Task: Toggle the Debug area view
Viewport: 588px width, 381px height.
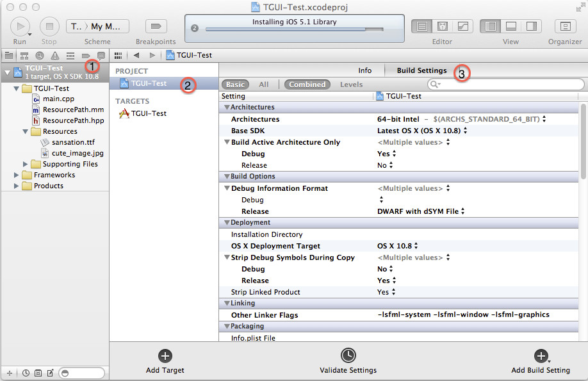Action: click(x=511, y=26)
